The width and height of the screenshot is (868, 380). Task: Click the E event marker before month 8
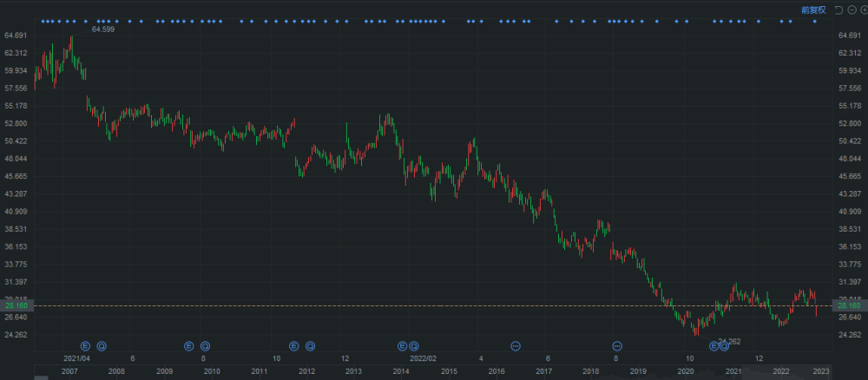(188, 345)
